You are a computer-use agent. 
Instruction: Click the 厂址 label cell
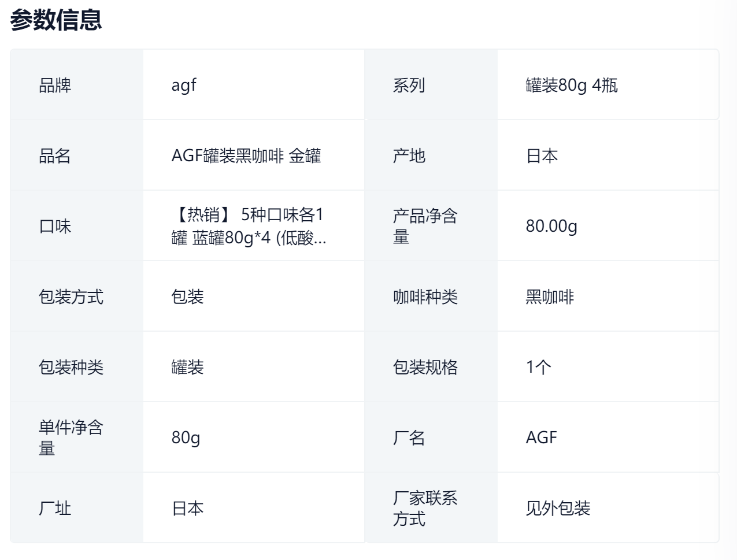[x=55, y=509]
